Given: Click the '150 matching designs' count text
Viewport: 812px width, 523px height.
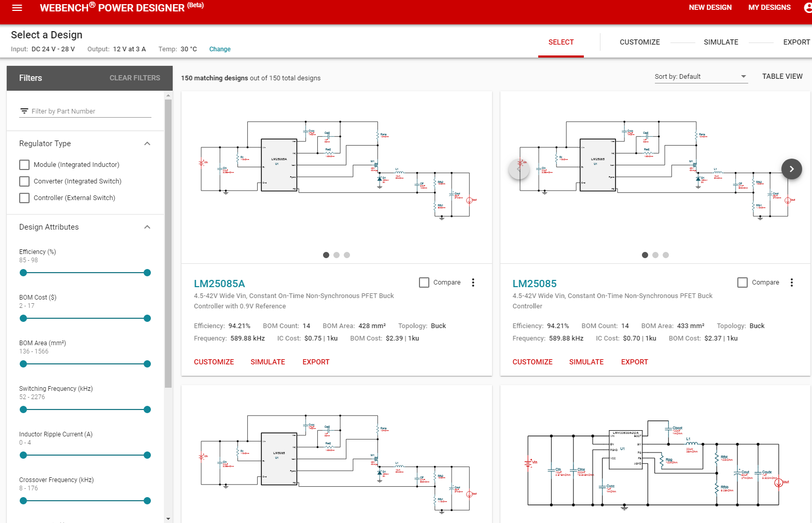Looking at the screenshot, I should click(215, 78).
